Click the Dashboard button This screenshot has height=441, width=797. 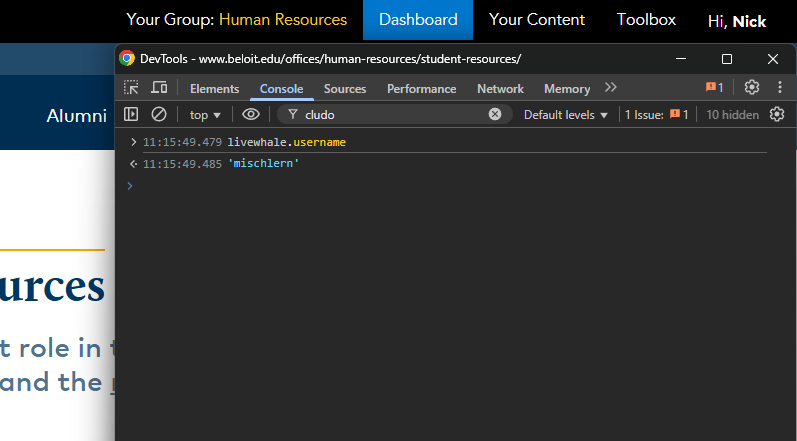point(418,20)
